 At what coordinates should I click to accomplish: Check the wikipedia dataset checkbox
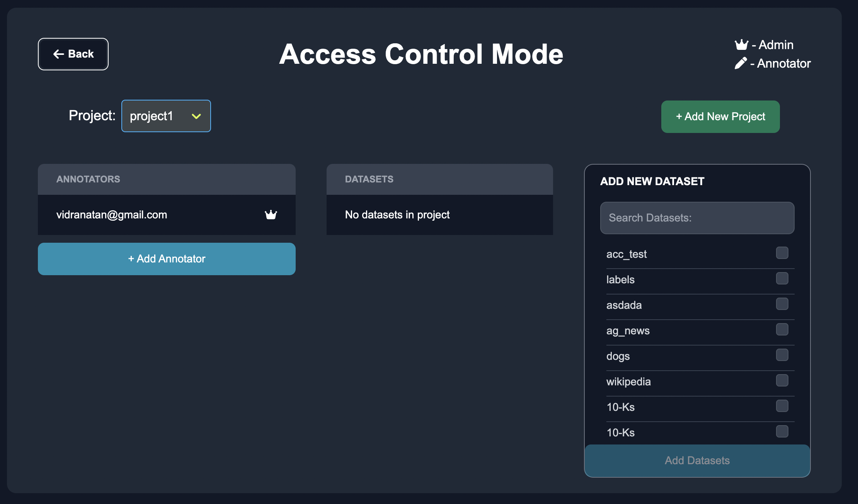(x=782, y=381)
